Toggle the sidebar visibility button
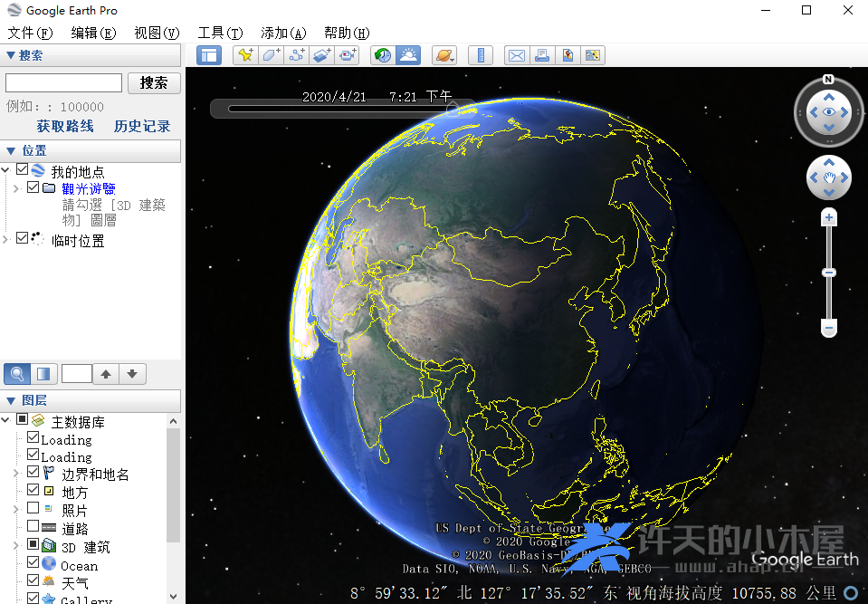The image size is (868, 604). point(209,55)
